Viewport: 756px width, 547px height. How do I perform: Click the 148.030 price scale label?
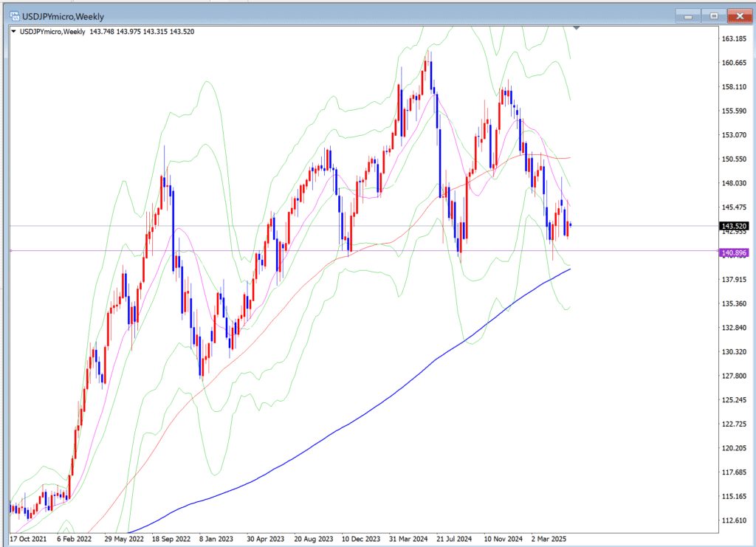[x=734, y=183]
